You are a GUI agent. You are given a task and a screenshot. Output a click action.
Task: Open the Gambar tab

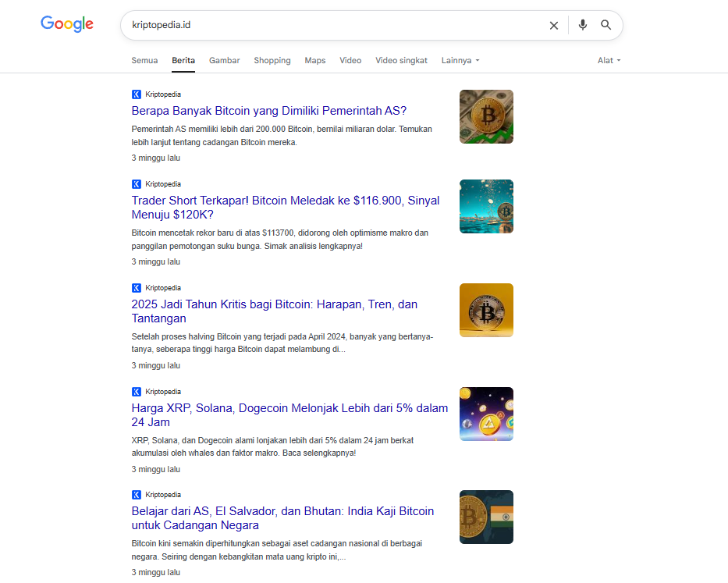(224, 60)
